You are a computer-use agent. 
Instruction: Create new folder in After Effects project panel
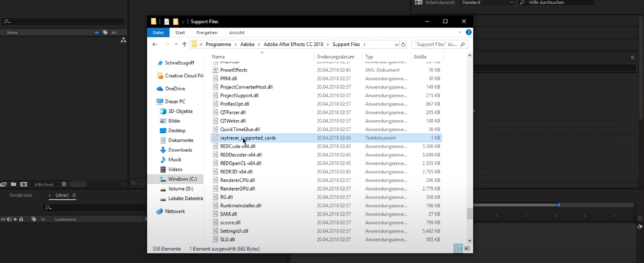[14, 184]
